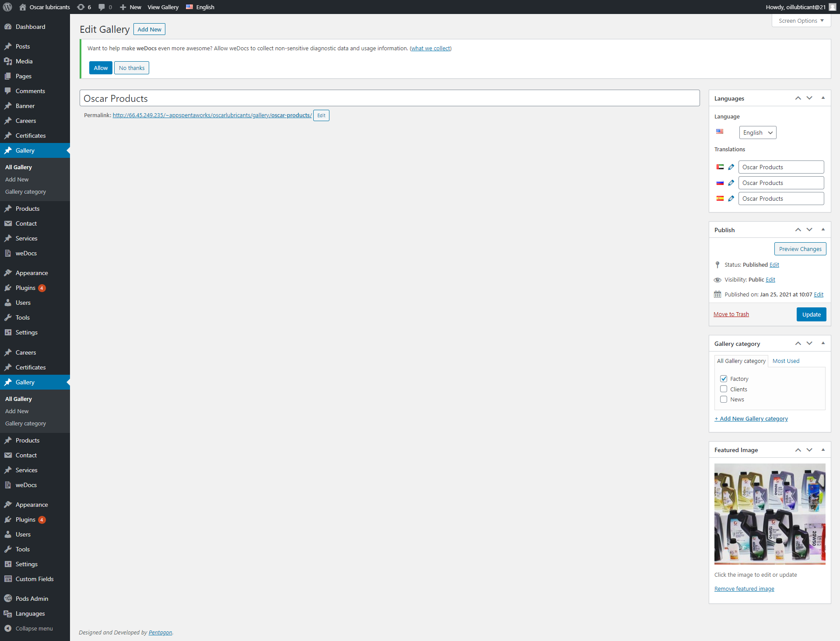Image resolution: width=840 pixels, height=641 pixels.
Task: Open the updates icon showing 6
Action: pos(84,7)
